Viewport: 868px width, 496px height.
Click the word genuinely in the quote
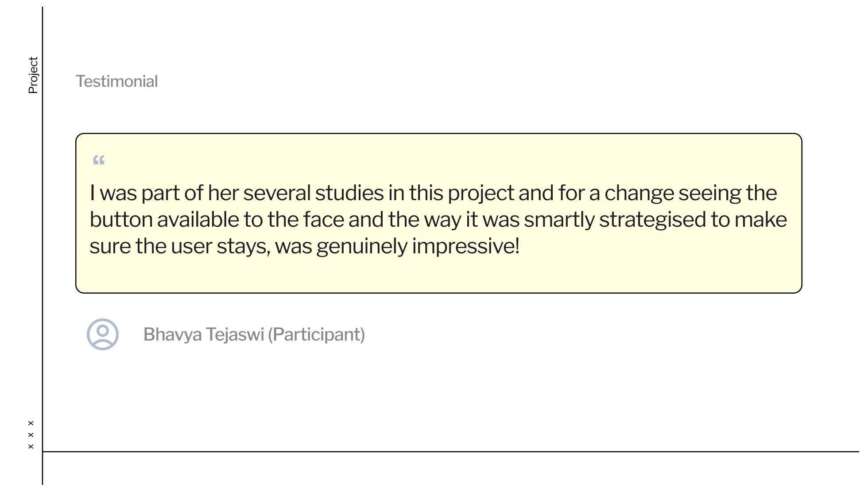coord(362,246)
